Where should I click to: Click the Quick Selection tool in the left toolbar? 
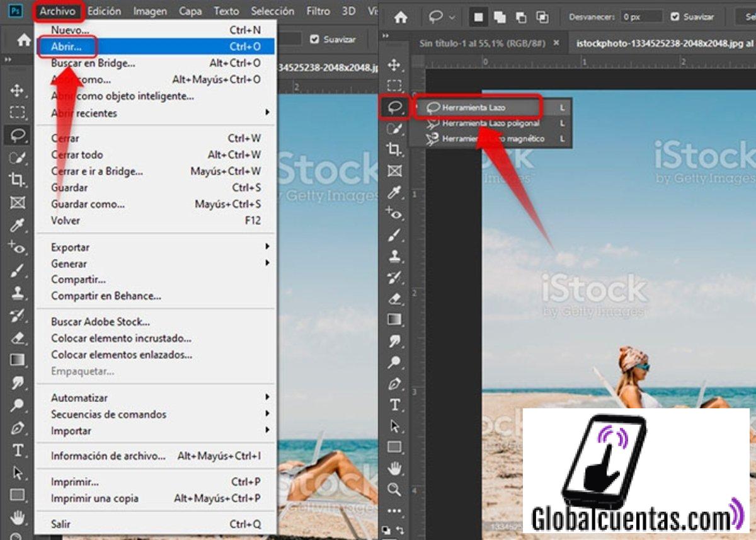[x=17, y=158]
